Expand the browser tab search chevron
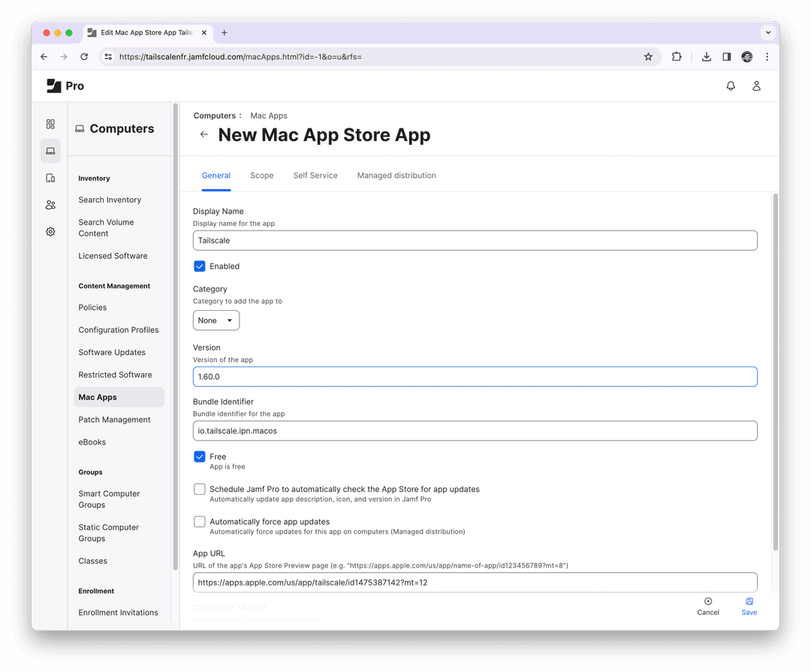The image size is (811, 672). [x=767, y=33]
